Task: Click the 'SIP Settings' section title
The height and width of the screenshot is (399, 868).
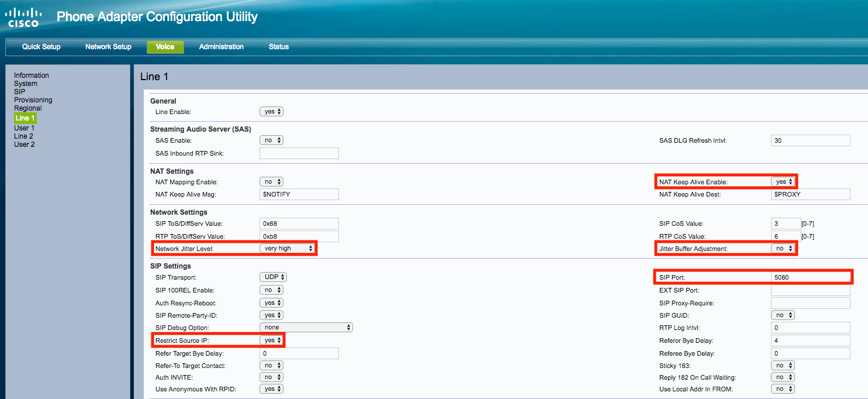Action: tap(171, 266)
